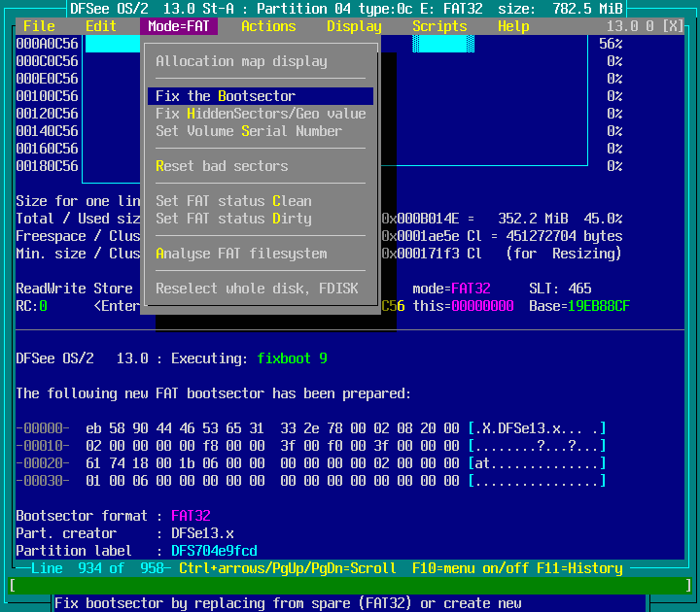This screenshot has height=612, width=700.
Task: Choose Fix HiddenSectors/Geo value
Action: point(261,114)
